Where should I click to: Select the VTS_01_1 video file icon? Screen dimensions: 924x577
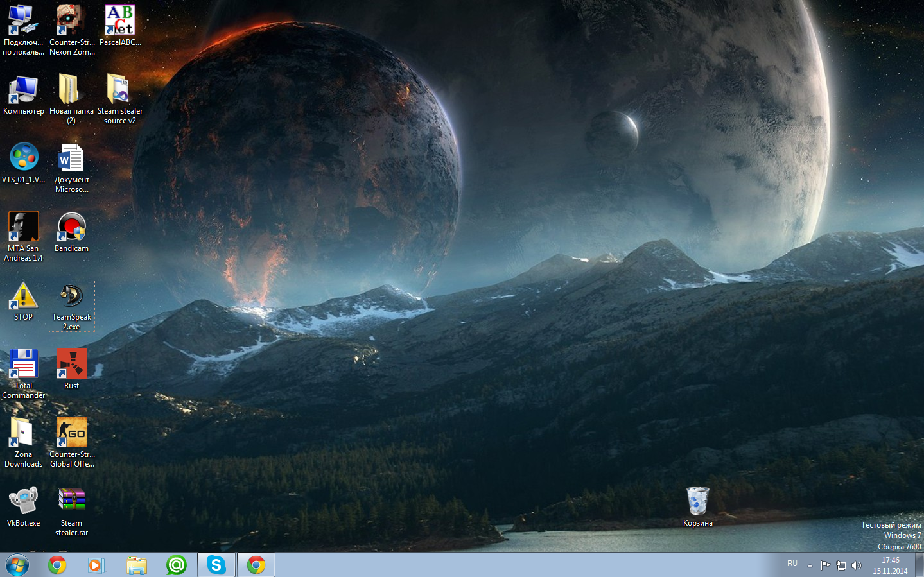23,163
